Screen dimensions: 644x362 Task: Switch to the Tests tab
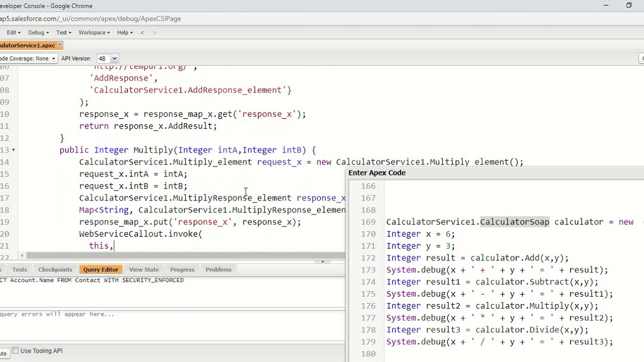pyautogui.click(x=20, y=269)
